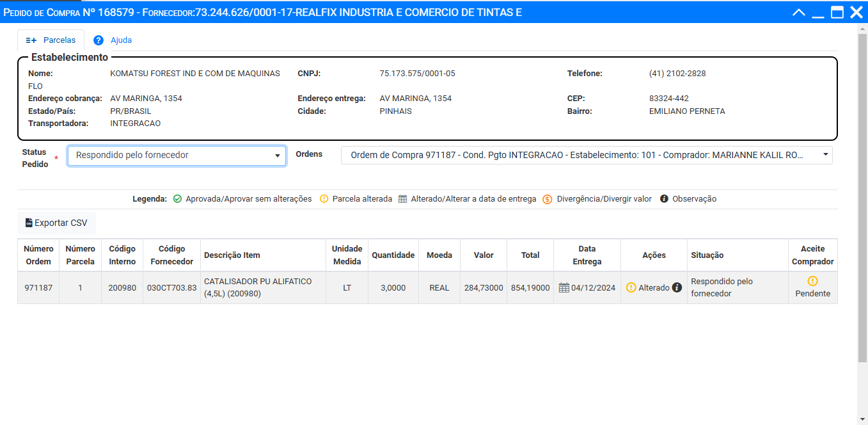Screen dimensions: 868x425
Task: Click the calendar icon beside 04/12/2024
Action: pyautogui.click(x=564, y=288)
